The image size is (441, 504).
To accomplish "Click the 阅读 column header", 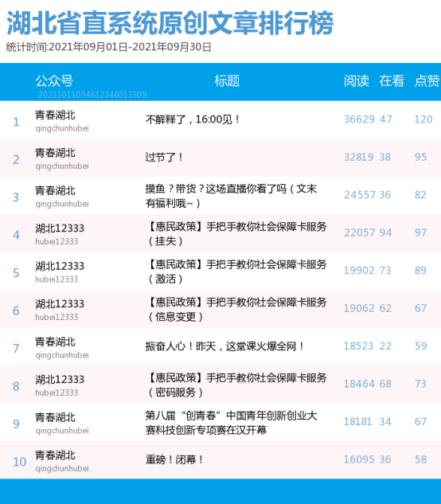I will click(x=357, y=80).
